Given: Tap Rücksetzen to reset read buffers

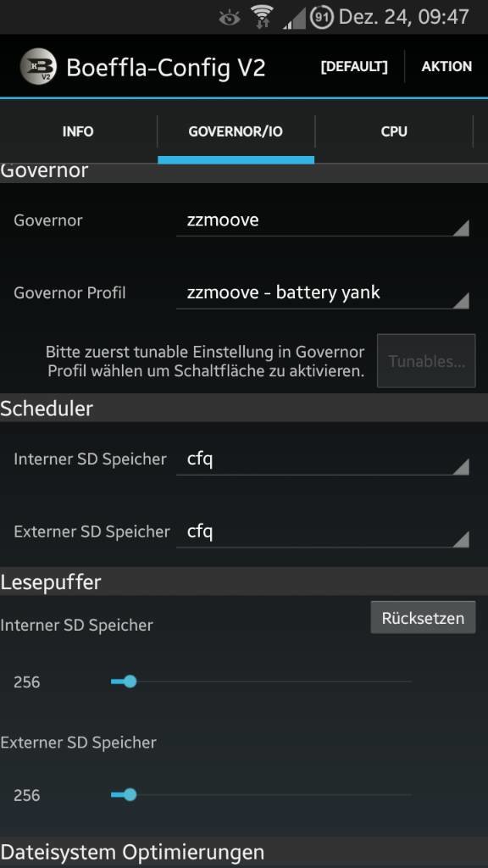Looking at the screenshot, I should [x=423, y=618].
